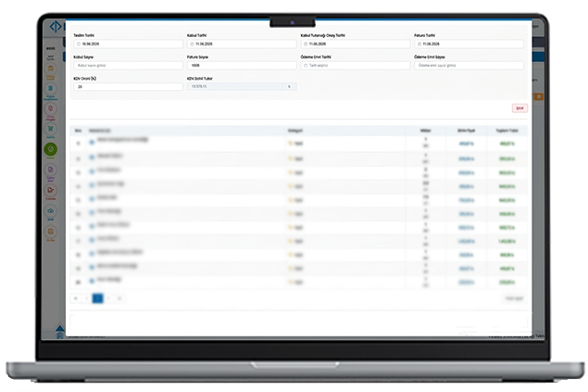Screen dimensions: 588x392
Task: Focus the KDV Oranı (%) input
Action: (129, 87)
